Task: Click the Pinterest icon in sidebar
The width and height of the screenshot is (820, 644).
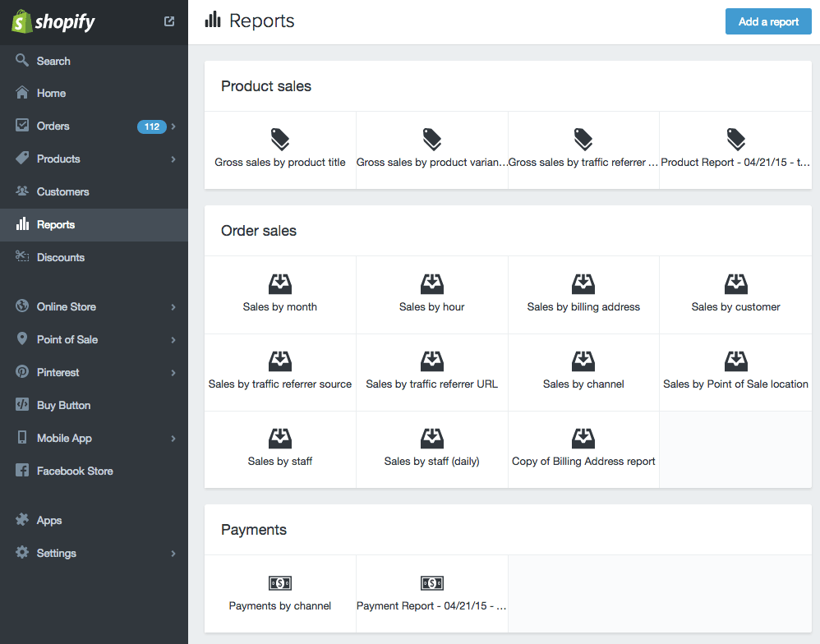Action: click(22, 372)
